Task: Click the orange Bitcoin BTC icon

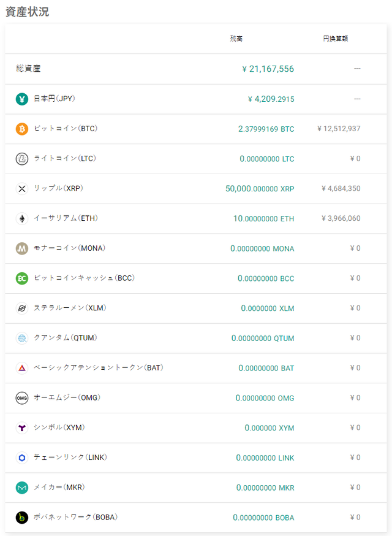Action: point(22,129)
